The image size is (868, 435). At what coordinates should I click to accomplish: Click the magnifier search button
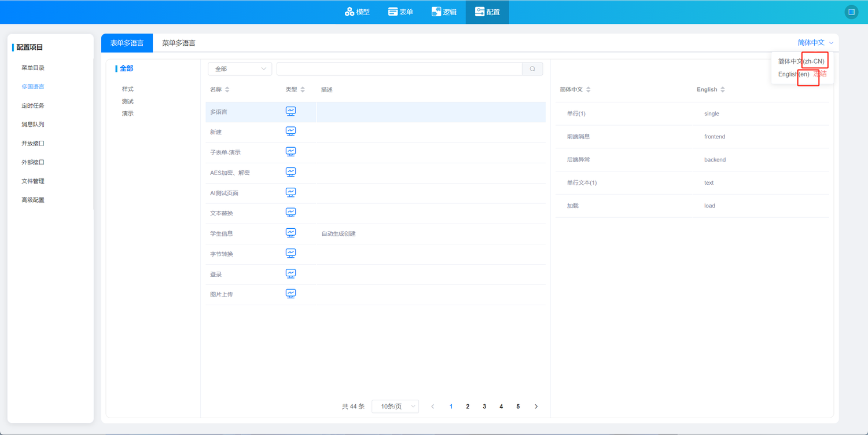[532, 69]
